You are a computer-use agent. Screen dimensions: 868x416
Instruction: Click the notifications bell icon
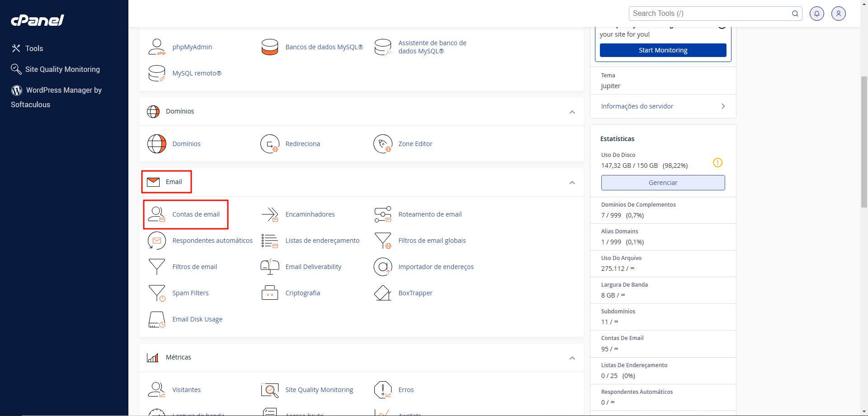[817, 14]
